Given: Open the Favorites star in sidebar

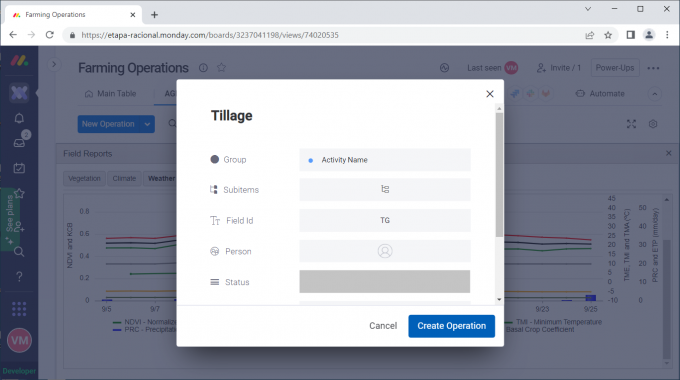Looking at the screenshot, I should point(19,193).
